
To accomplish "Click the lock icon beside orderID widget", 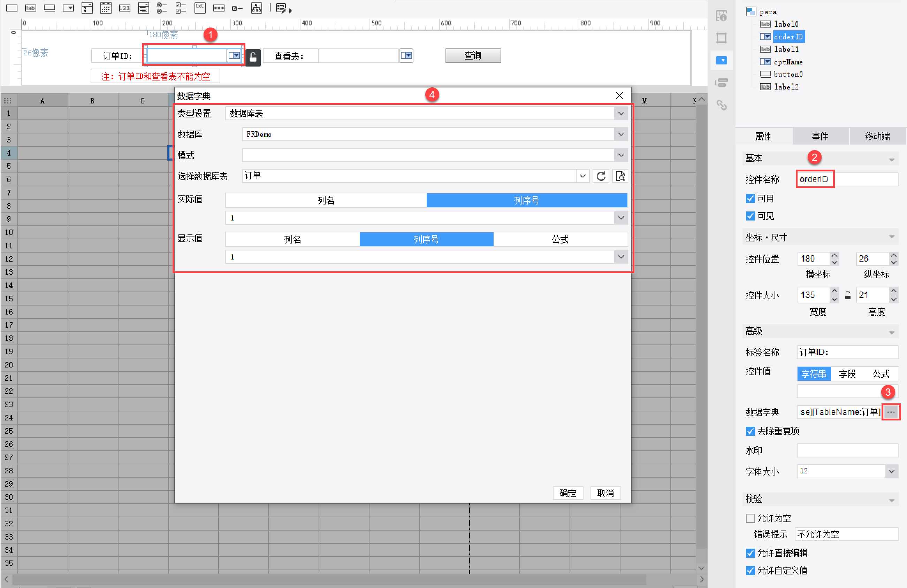I will coord(253,57).
